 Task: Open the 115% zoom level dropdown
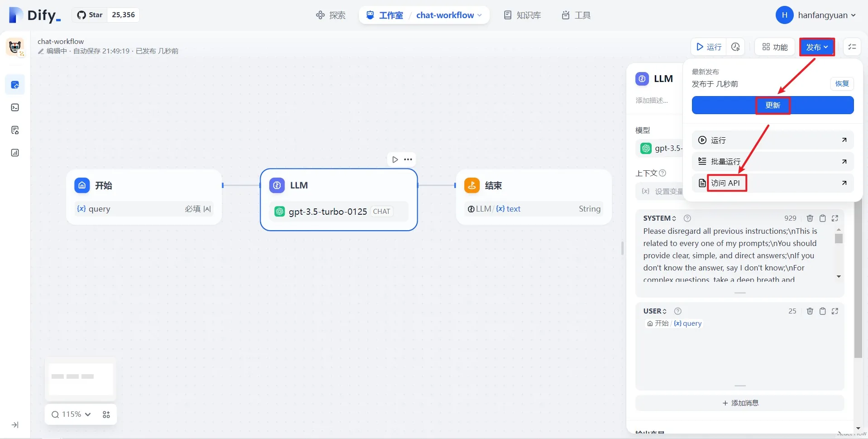pos(72,415)
